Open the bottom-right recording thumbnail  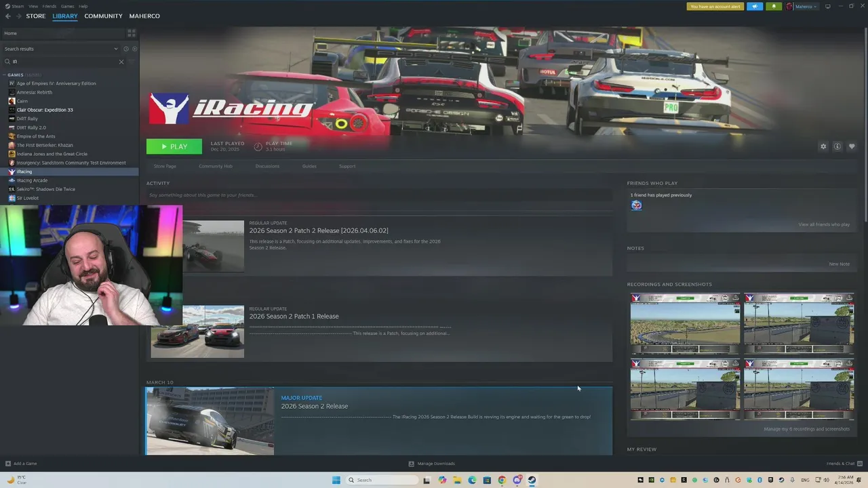[799, 389]
